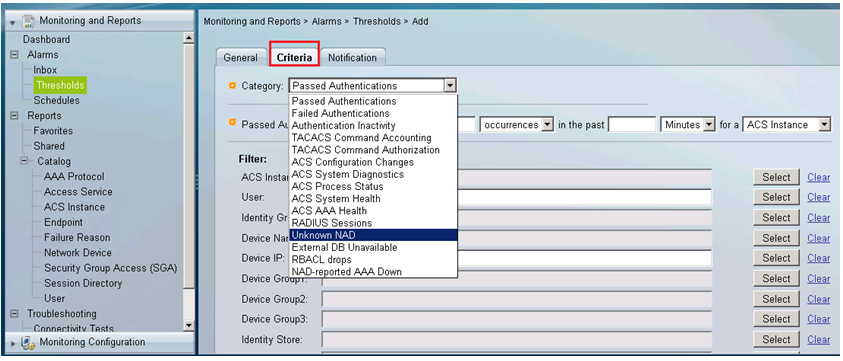Clear the User filter
Screen dimensions: 843x361
(x=818, y=197)
